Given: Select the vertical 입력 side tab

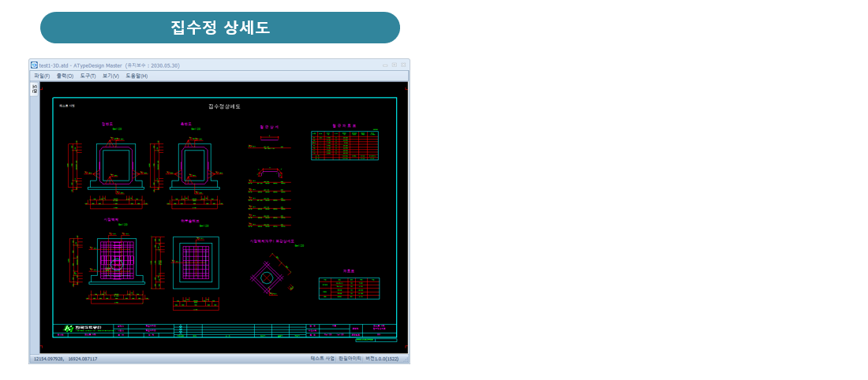Looking at the screenshot, I should coord(34,90).
